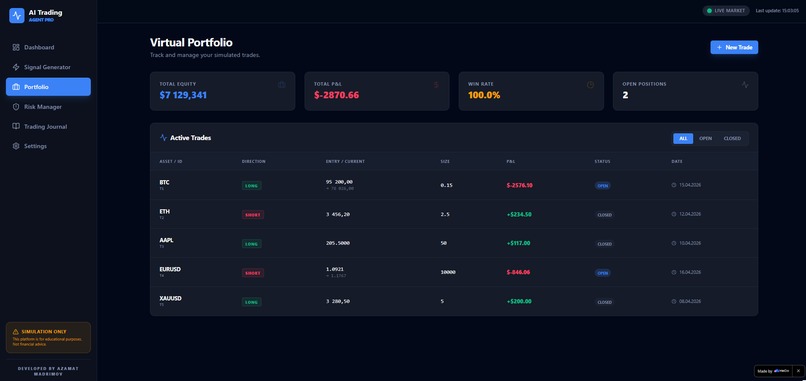The image size is (806, 381).
Task: Click the $-846.06 P&L value
Action: click(x=518, y=273)
